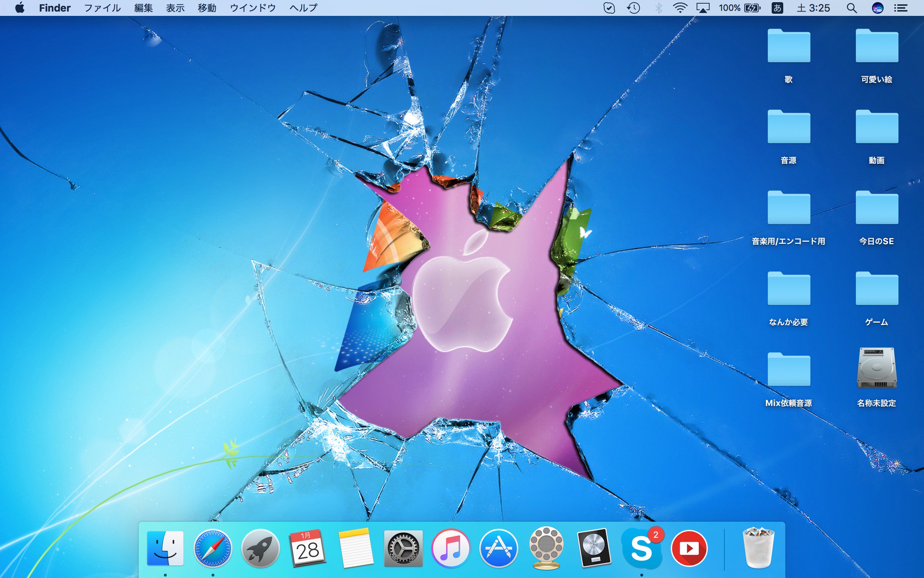Select the Mix依頼音源 folder
The height and width of the screenshot is (578, 924).
[789, 381]
